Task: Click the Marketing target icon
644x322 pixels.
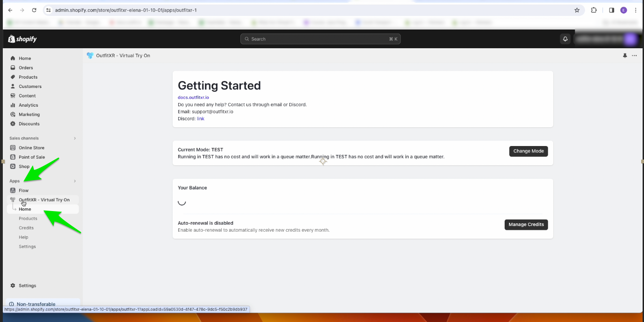Action: pos(13,115)
